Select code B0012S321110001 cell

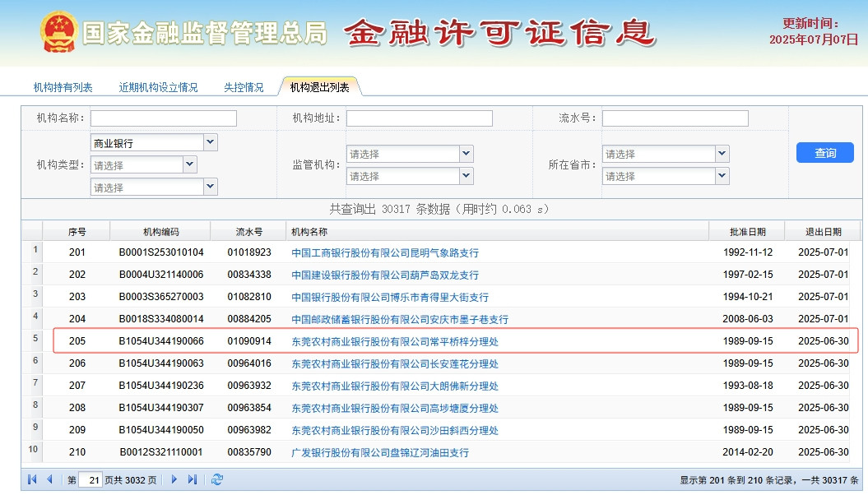coord(161,452)
